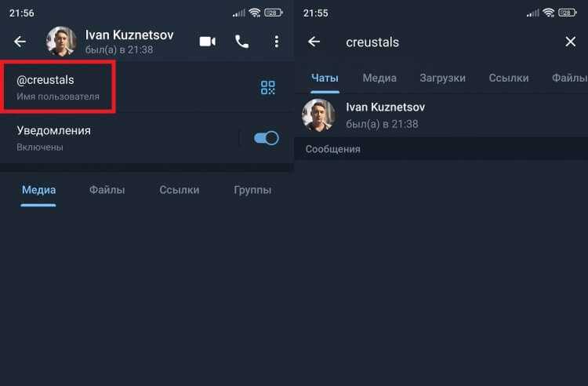Select the Чаты tab in search
588x386 pixels.
tap(325, 78)
